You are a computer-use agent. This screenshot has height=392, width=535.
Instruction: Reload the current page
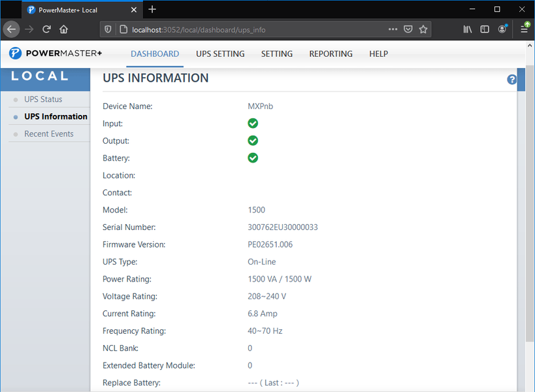click(46, 29)
